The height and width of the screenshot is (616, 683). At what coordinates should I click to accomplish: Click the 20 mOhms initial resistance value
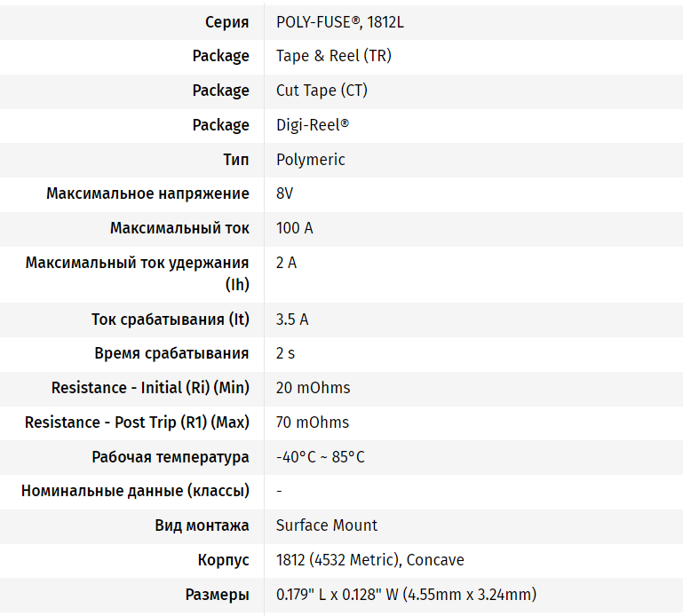tap(313, 388)
